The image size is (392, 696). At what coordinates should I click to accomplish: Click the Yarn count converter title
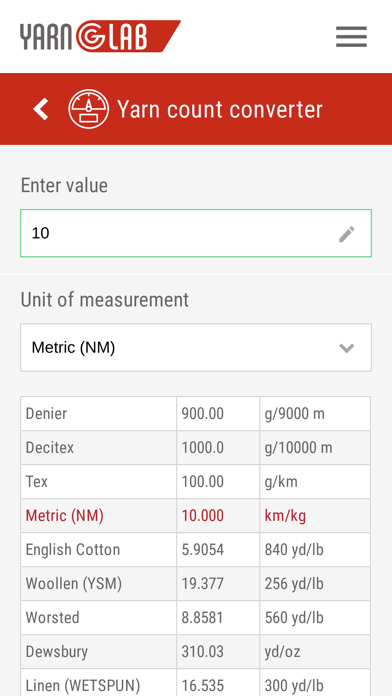pyautogui.click(x=220, y=110)
